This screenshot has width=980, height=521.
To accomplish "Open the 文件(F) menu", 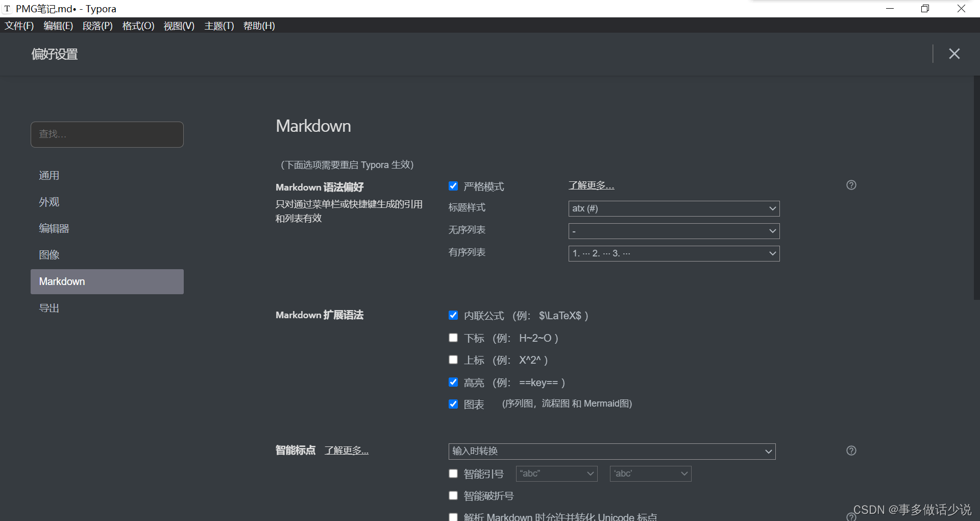I will [19, 26].
